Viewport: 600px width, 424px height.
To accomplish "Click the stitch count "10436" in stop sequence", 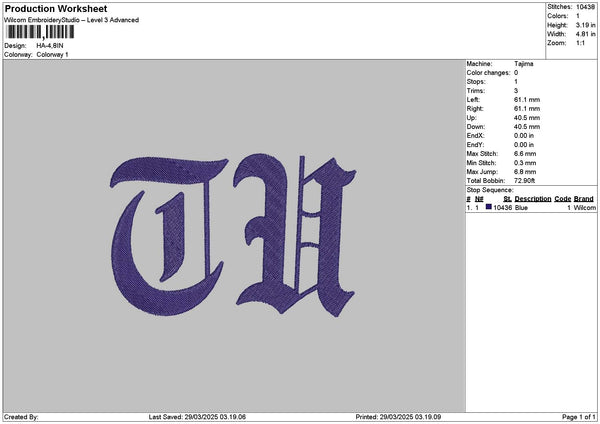I will tap(502, 207).
